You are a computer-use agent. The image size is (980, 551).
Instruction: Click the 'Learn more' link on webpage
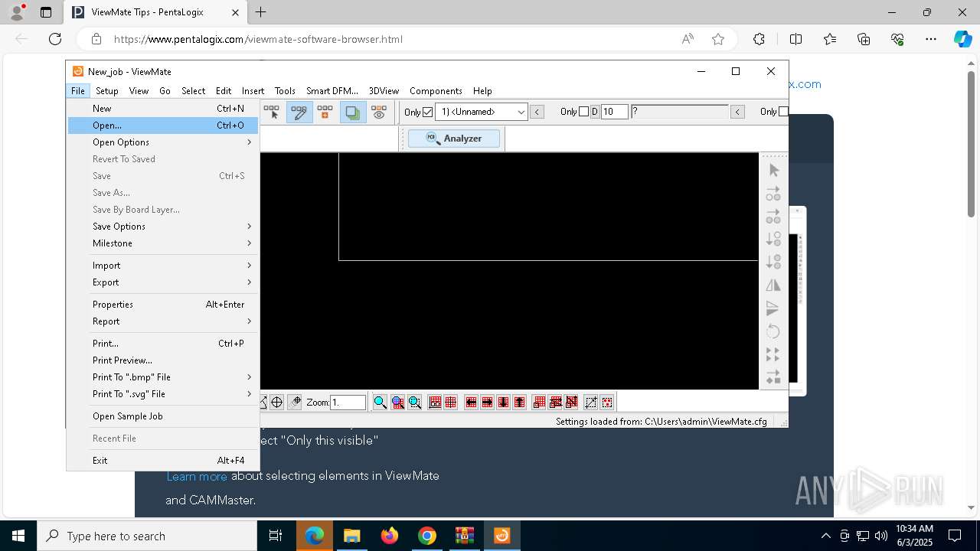coord(197,476)
